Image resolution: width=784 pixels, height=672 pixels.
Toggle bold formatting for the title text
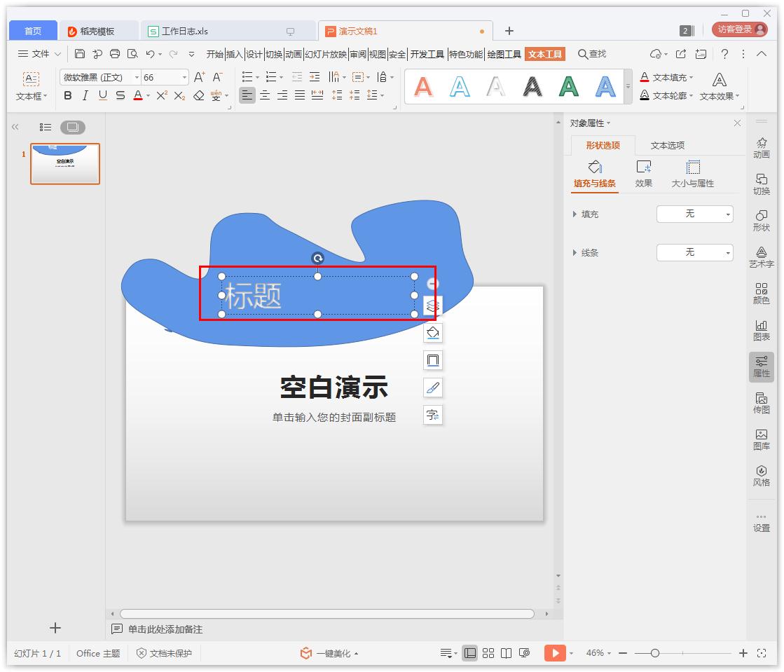(67, 95)
